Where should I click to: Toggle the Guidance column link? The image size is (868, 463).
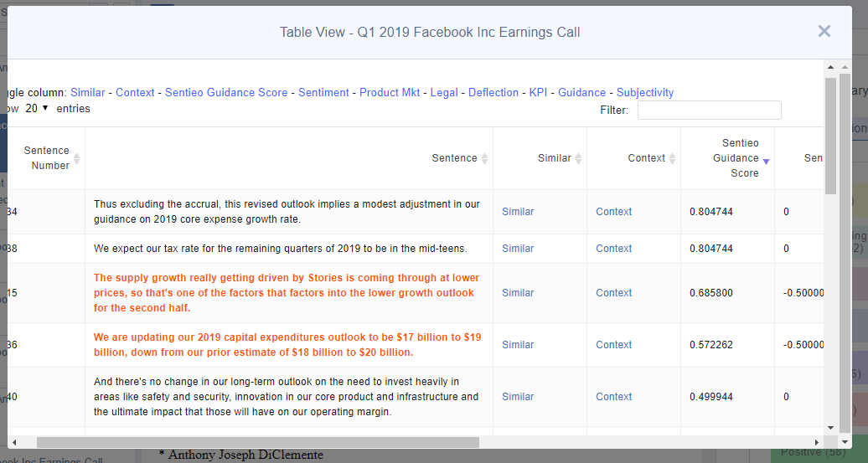581,92
